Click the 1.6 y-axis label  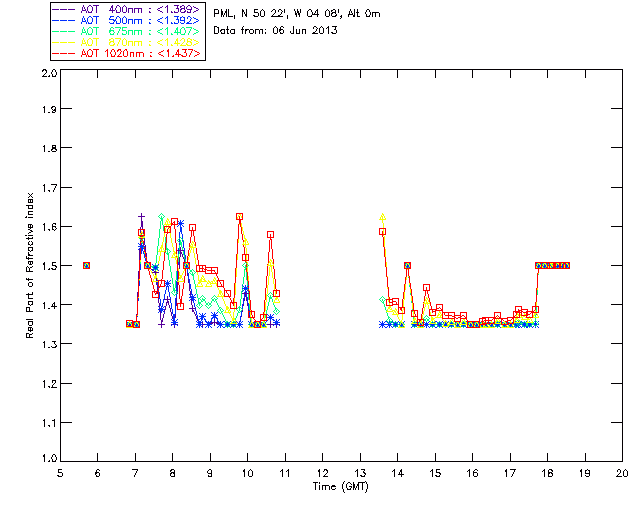(x=49, y=227)
